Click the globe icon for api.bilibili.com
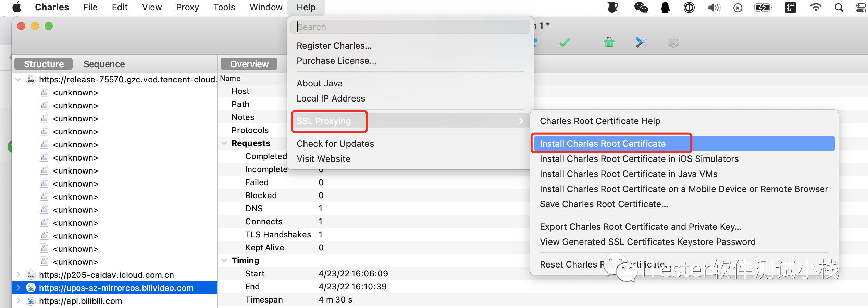Image resolution: width=868 pixels, height=308 pixels. pyautogui.click(x=30, y=301)
